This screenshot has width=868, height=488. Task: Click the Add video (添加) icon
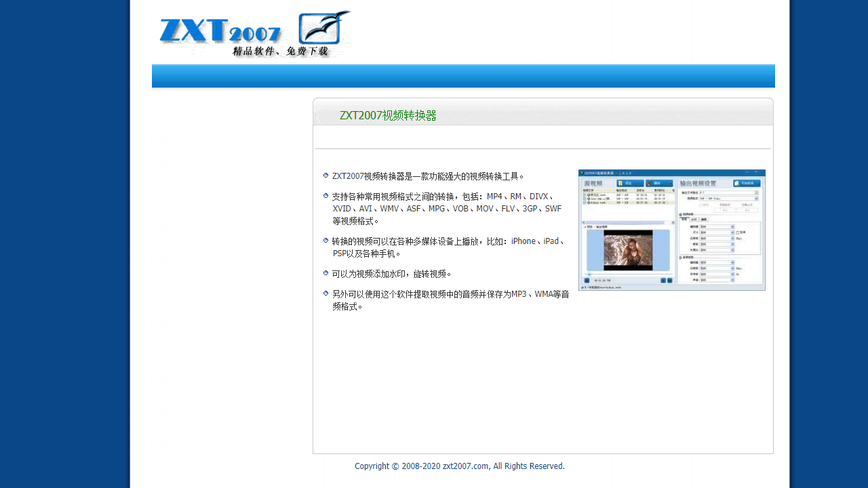pyautogui.click(x=621, y=183)
